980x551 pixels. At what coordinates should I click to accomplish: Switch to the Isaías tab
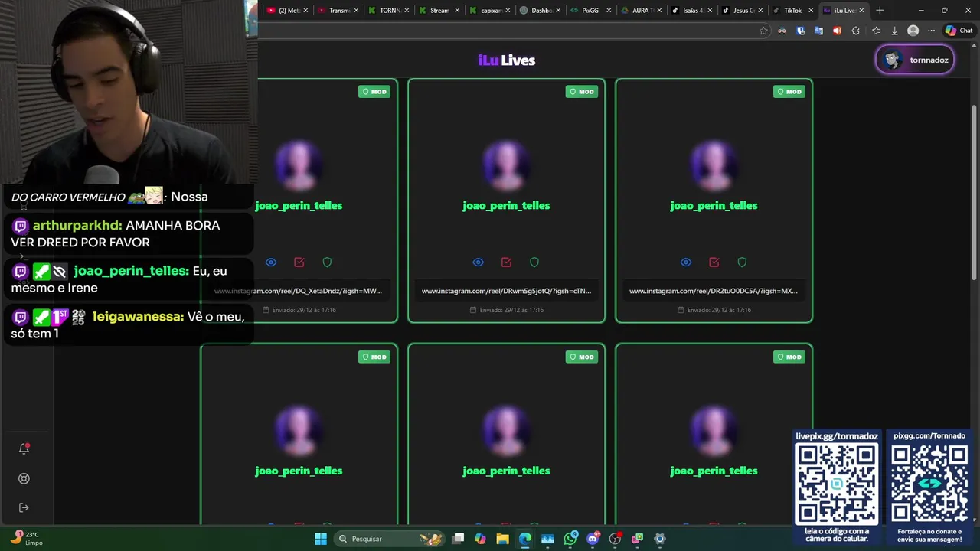click(x=692, y=11)
